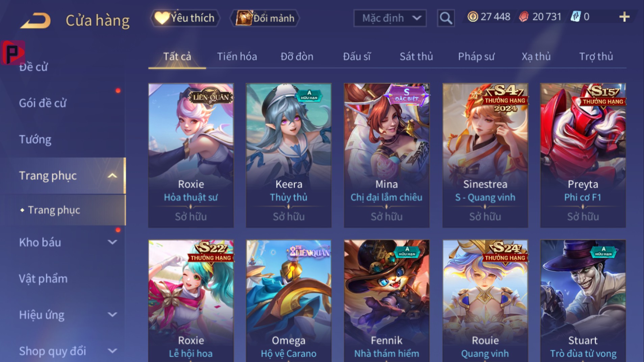Screen dimensions: 644x362
Task: Click the red P recorder overlay icon
Action: [x=13, y=52]
